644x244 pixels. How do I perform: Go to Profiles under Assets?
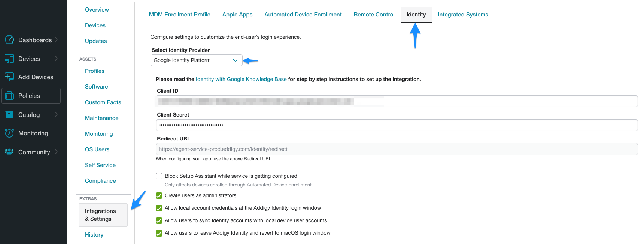click(95, 71)
